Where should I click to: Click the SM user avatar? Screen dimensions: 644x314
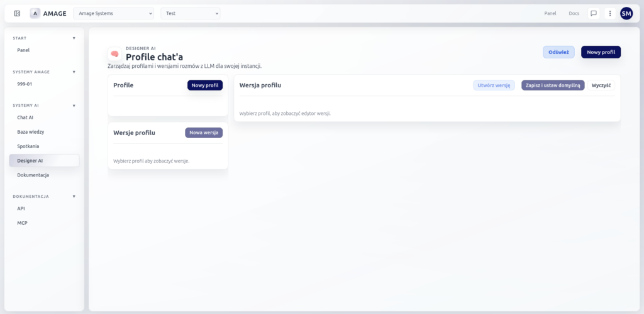tap(626, 13)
